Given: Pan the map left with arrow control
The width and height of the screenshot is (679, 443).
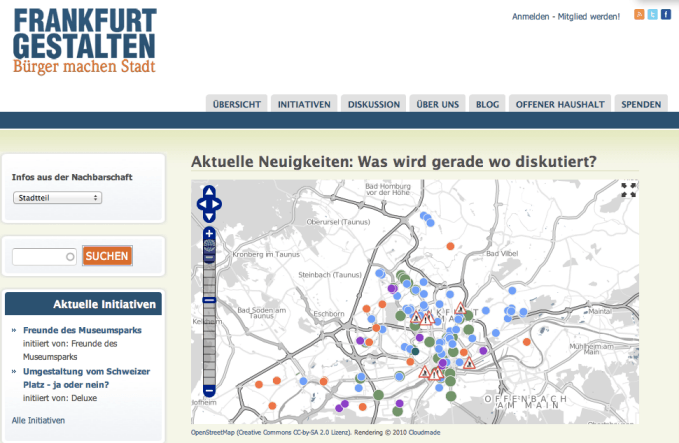Looking at the screenshot, I should 202,204.
